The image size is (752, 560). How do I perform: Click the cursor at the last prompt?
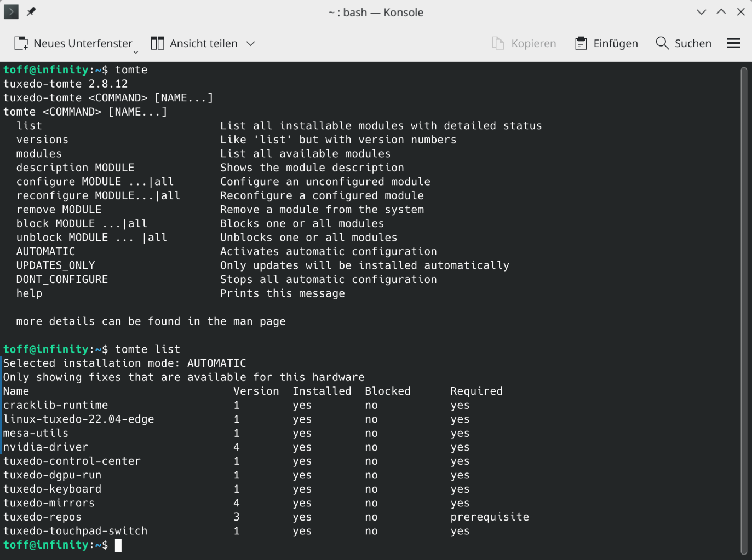click(118, 545)
